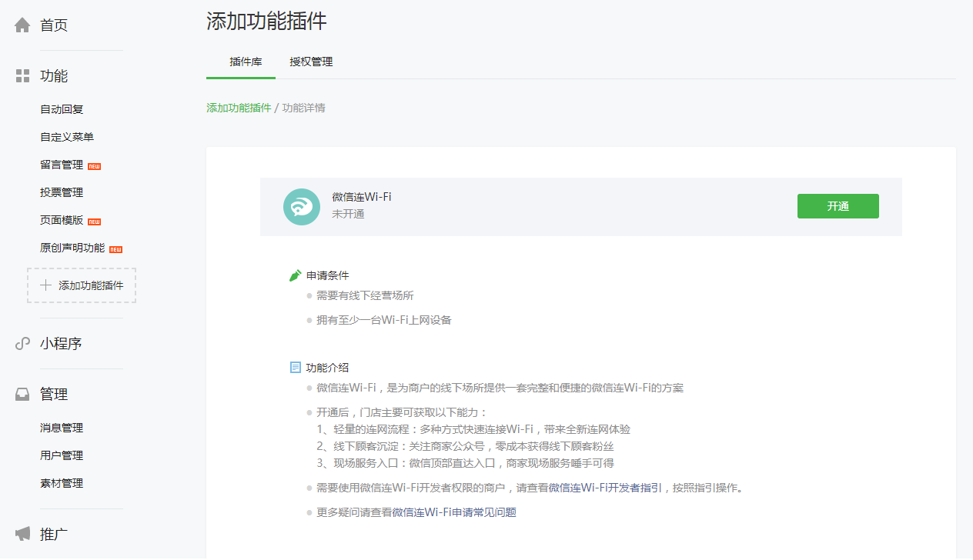Click the 添加功能插件 page heading
The image size is (973, 560).
(266, 22)
